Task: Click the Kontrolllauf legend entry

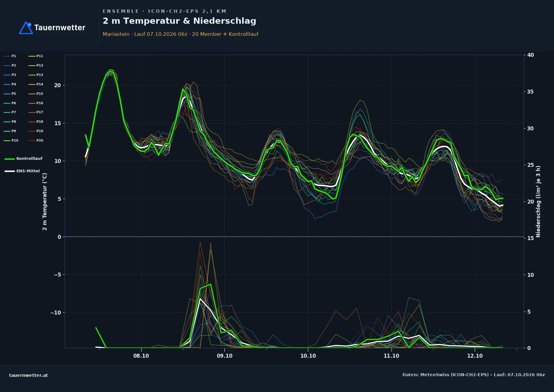Action: coord(24,159)
